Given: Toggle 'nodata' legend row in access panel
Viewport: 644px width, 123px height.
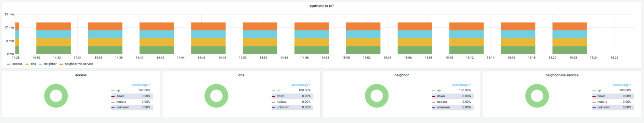Looking at the screenshot, I should click(132, 102).
